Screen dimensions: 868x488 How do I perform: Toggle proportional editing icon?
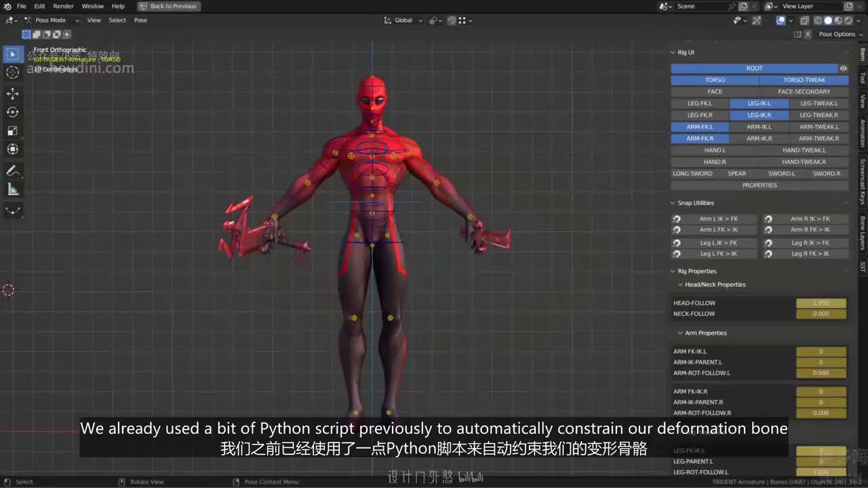(452, 20)
